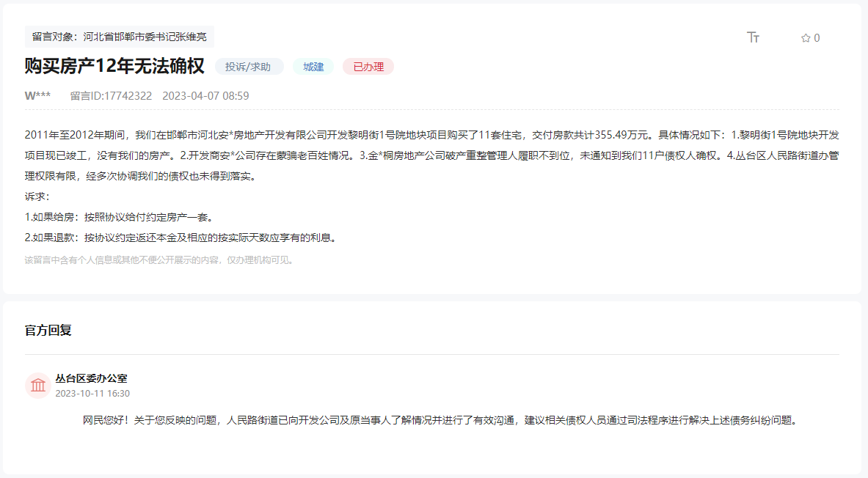Click the star favorite icon
Screen dimensions: 868x478
pyautogui.click(x=806, y=38)
